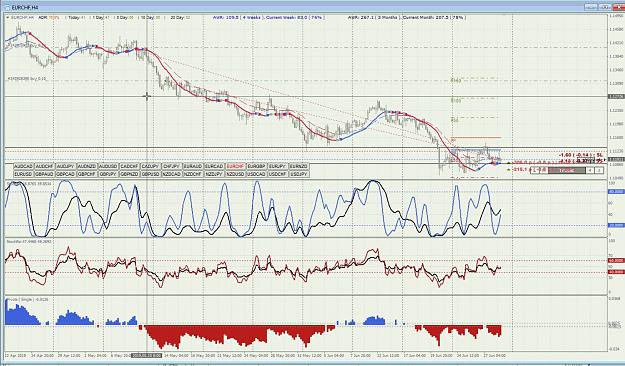The height and width of the screenshot is (366, 625).
Task: Load the GBPJPY pair button
Action: click(x=108, y=174)
